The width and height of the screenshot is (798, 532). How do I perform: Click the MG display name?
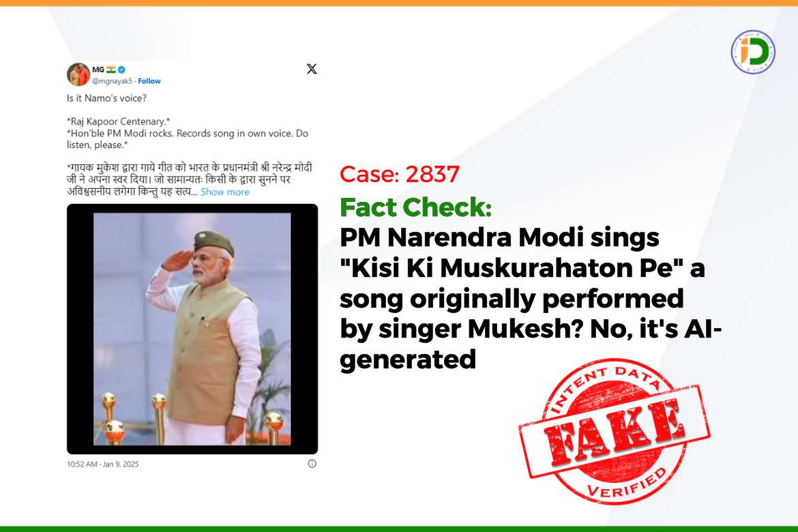coord(98,70)
